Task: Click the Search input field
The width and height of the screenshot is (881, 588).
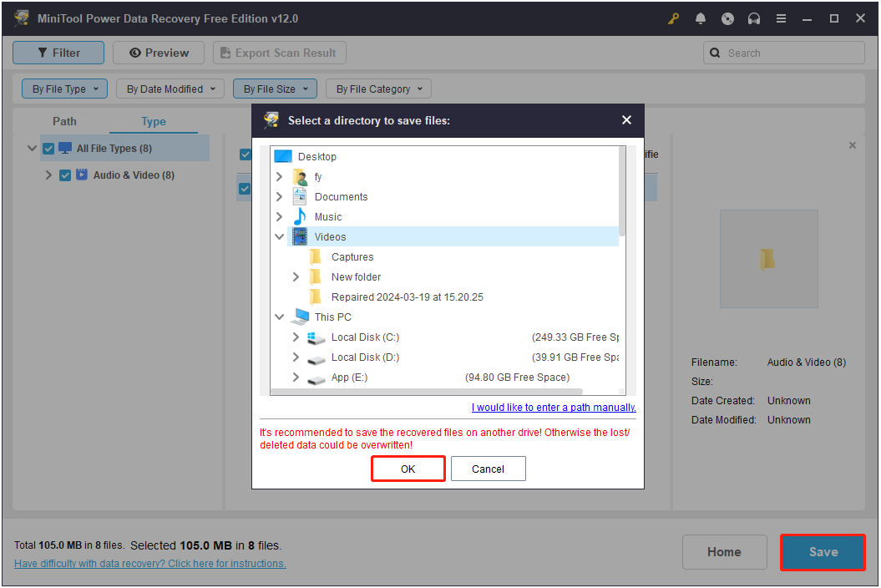Action: click(x=784, y=53)
